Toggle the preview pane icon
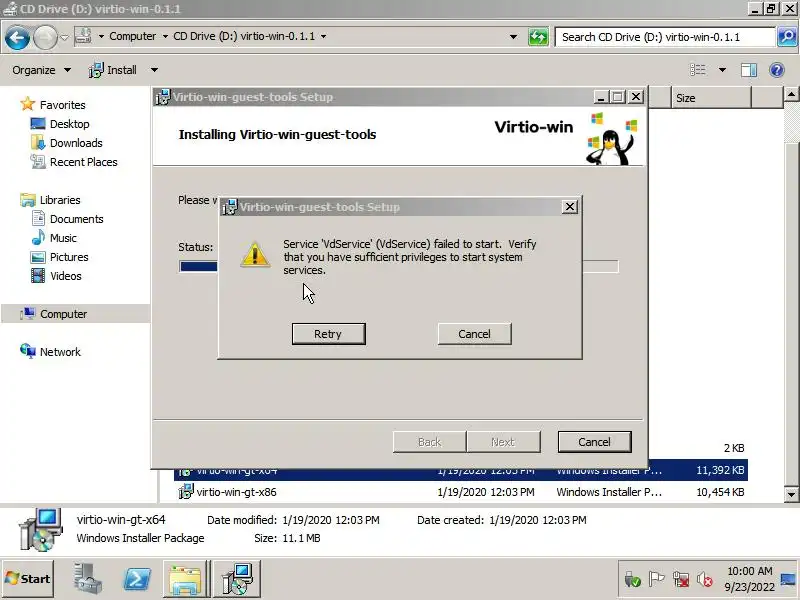Image resolution: width=800 pixels, height=600 pixels. [748, 70]
